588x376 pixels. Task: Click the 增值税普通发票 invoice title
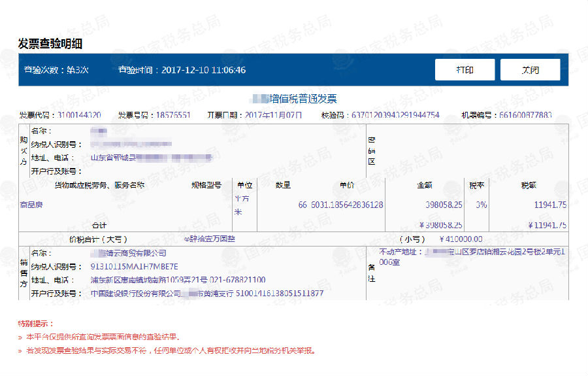pyautogui.click(x=302, y=99)
